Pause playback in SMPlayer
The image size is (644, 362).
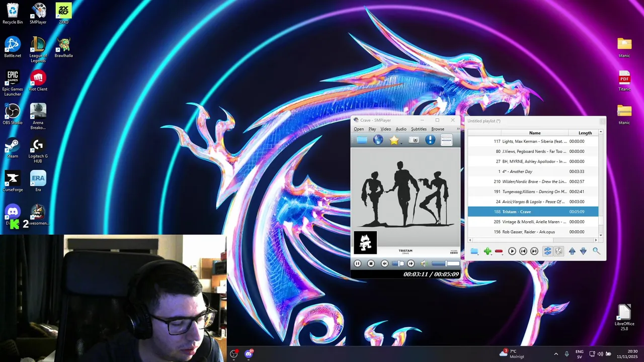[358, 263]
